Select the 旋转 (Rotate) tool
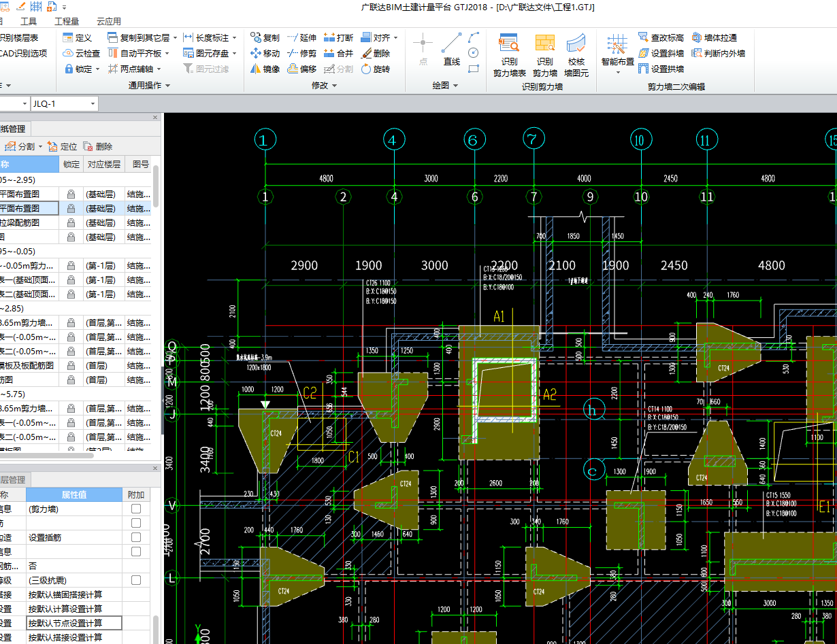 click(375, 69)
